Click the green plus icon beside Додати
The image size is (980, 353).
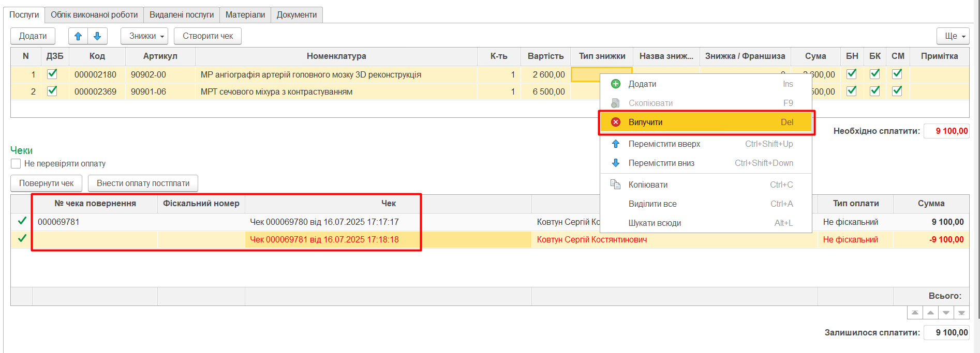[616, 84]
